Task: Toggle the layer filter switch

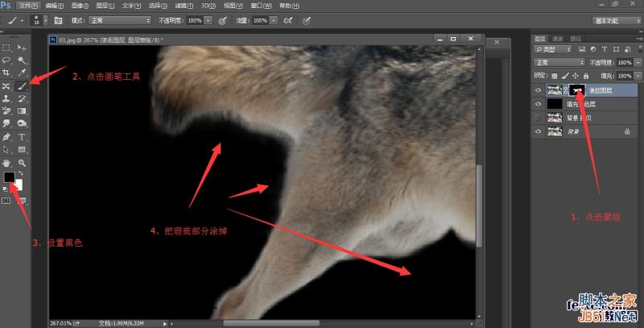Action: click(641, 49)
